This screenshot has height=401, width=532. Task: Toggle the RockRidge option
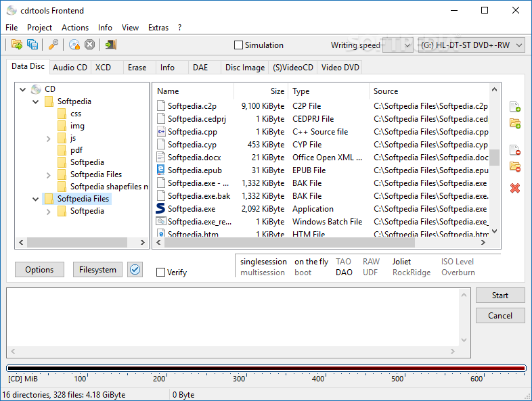click(x=412, y=273)
